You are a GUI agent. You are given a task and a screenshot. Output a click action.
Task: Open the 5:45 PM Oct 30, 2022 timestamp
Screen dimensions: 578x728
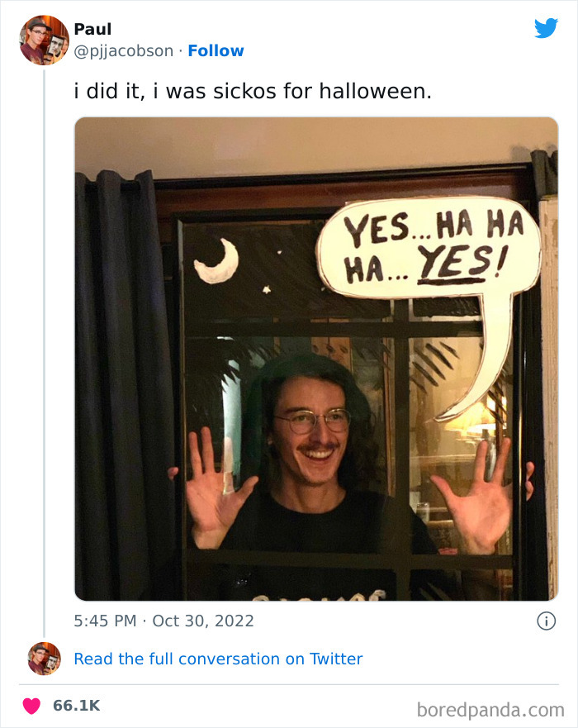click(x=163, y=621)
